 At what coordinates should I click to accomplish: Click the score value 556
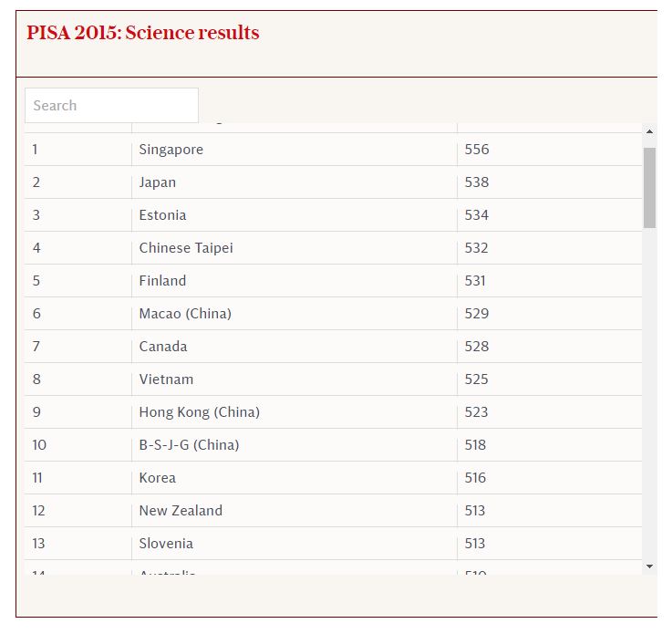coord(477,150)
